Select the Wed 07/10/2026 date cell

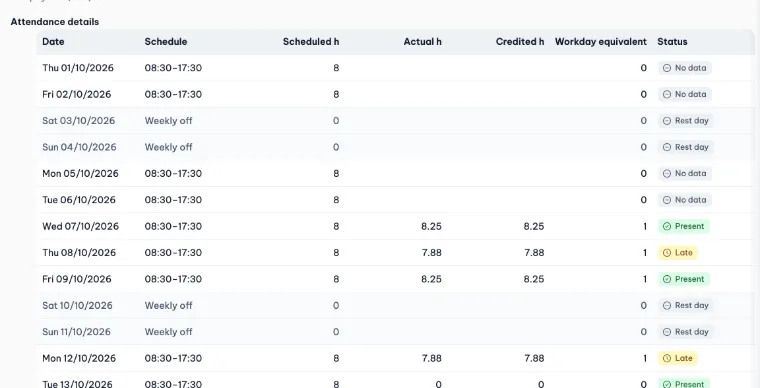click(x=80, y=226)
